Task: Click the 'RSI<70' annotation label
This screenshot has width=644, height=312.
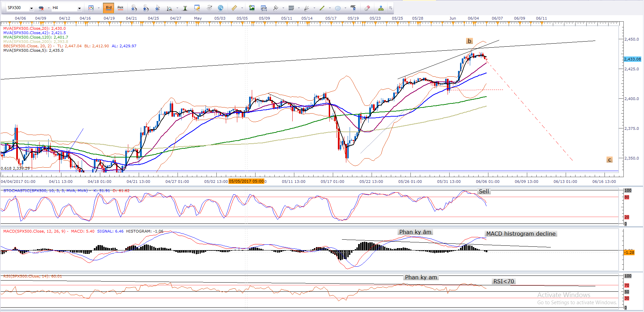Action: (x=503, y=281)
